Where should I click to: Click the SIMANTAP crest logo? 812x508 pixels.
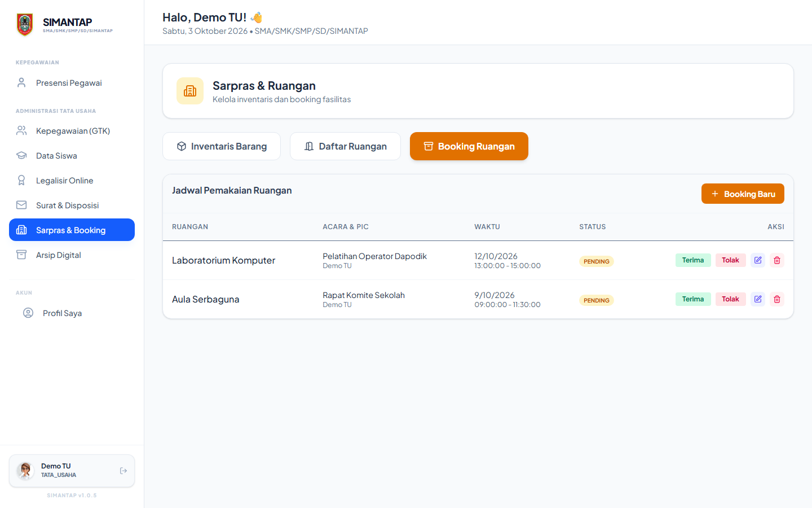25,25
